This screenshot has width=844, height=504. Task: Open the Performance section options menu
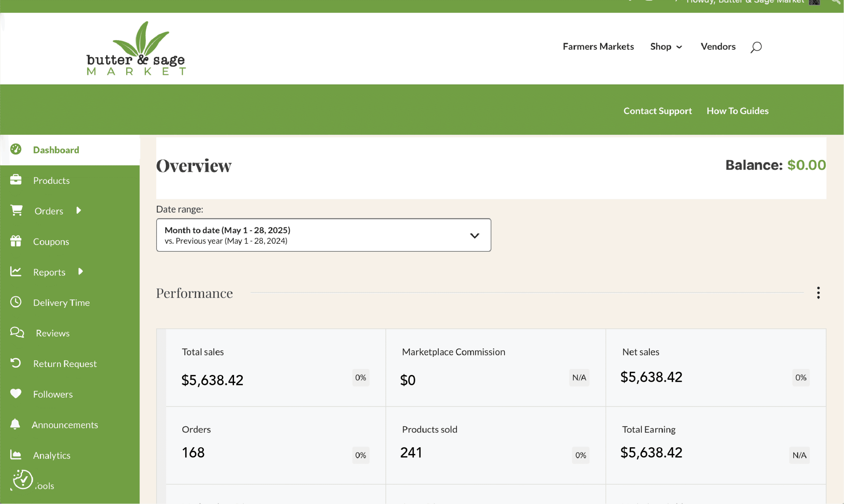tap(819, 293)
